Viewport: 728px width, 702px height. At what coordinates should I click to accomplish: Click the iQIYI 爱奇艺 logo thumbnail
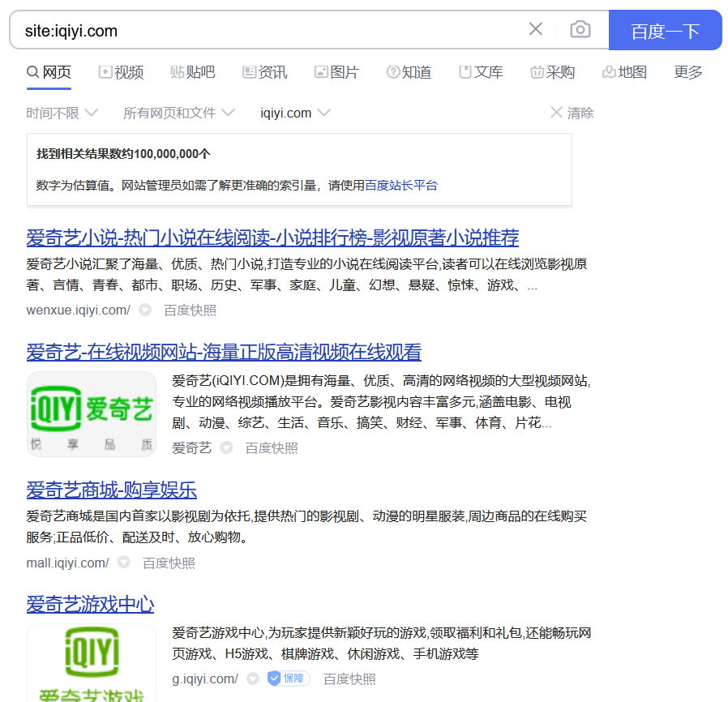click(92, 414)
